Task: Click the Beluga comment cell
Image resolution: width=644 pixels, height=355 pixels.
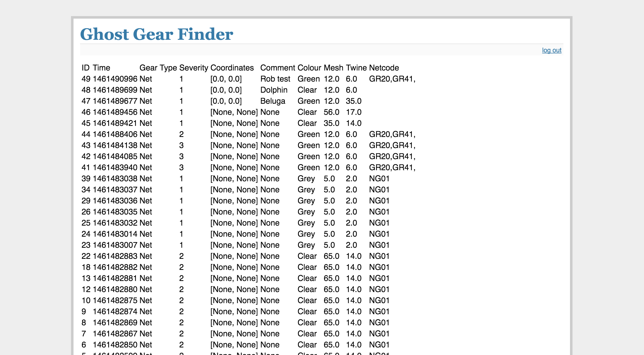Action: click(x=272, y=101)
